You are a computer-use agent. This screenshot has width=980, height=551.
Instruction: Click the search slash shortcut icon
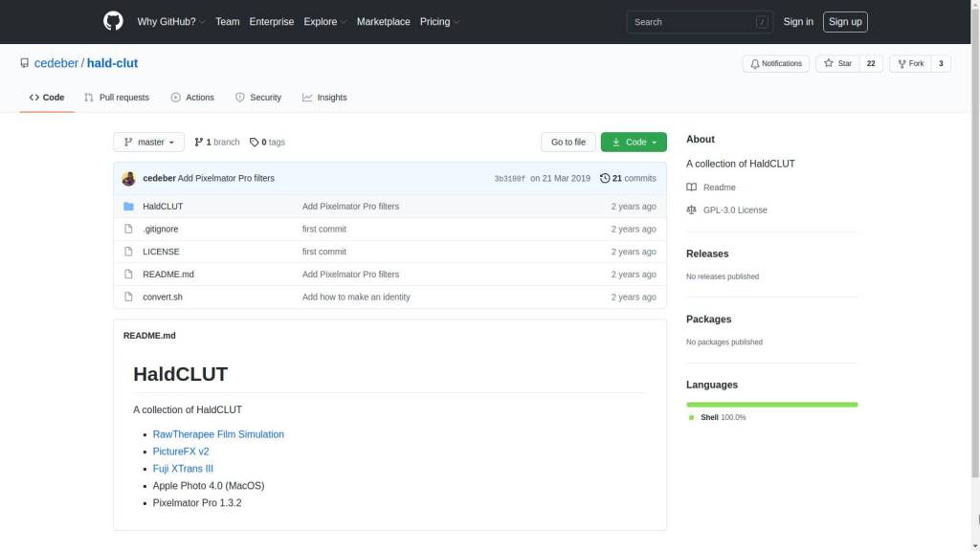(762, 22)
